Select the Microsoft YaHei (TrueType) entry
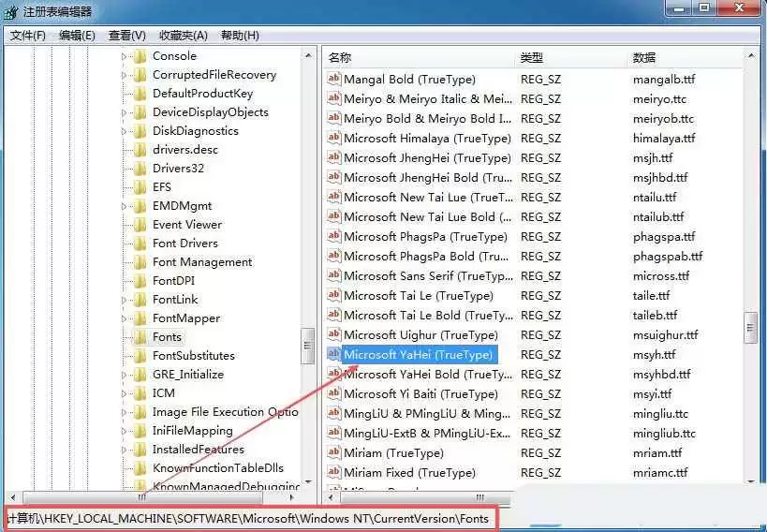This screenshot has width=767, height=532. [x=419, y=354]
